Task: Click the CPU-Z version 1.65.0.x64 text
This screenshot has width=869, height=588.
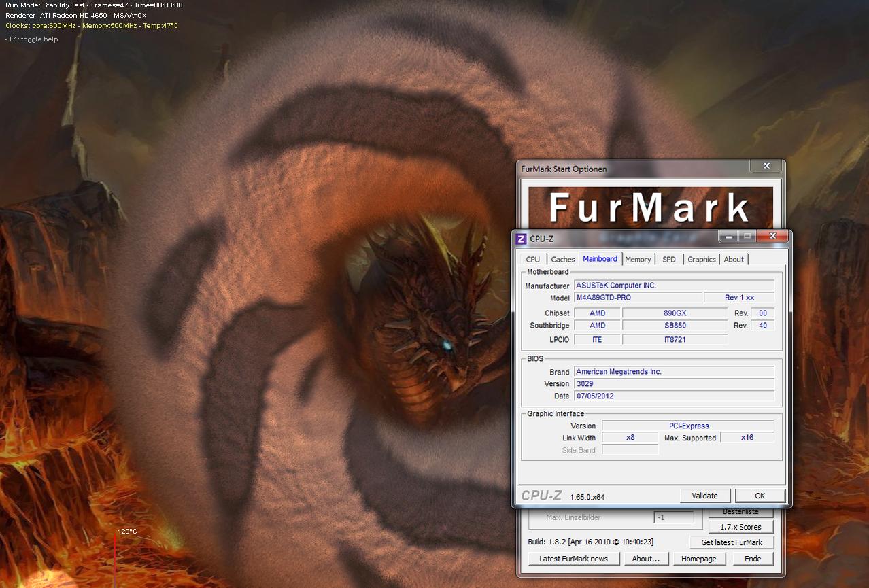Action: click(587, 497)
